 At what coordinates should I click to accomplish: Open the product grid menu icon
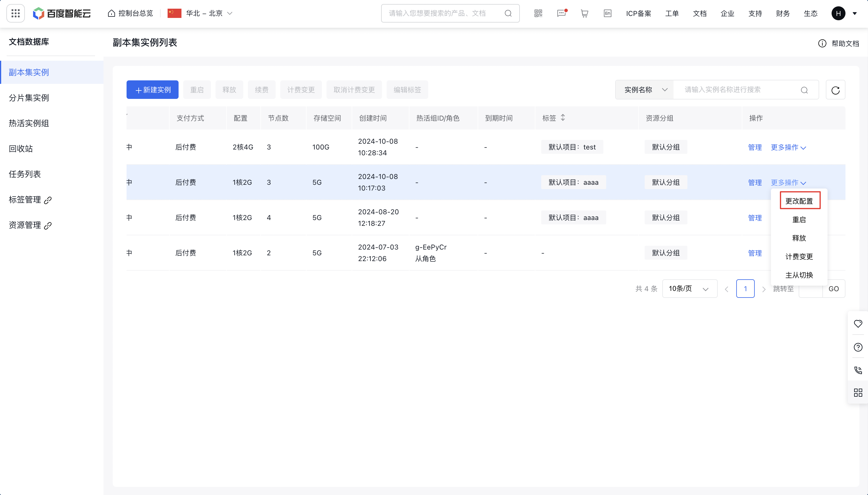(16, 13)
